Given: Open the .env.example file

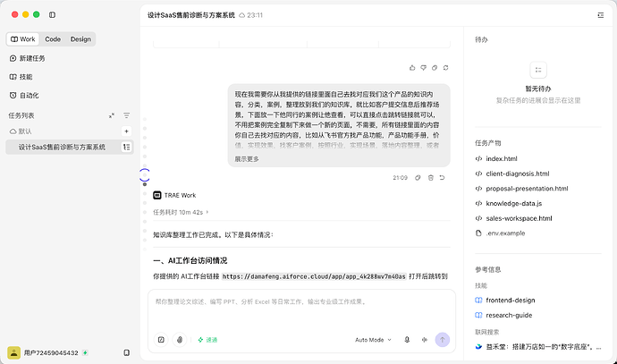Looking at the screenshot, I should 500,233.
